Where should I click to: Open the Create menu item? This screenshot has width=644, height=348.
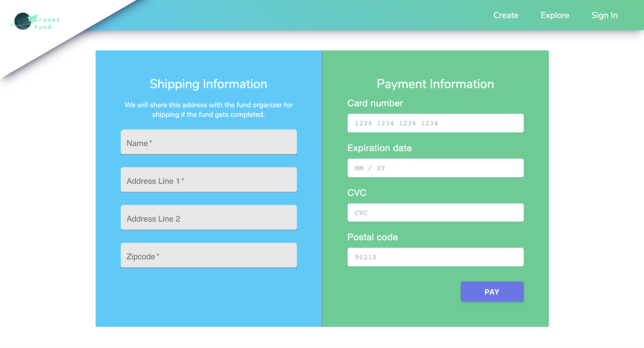point(506,15)
